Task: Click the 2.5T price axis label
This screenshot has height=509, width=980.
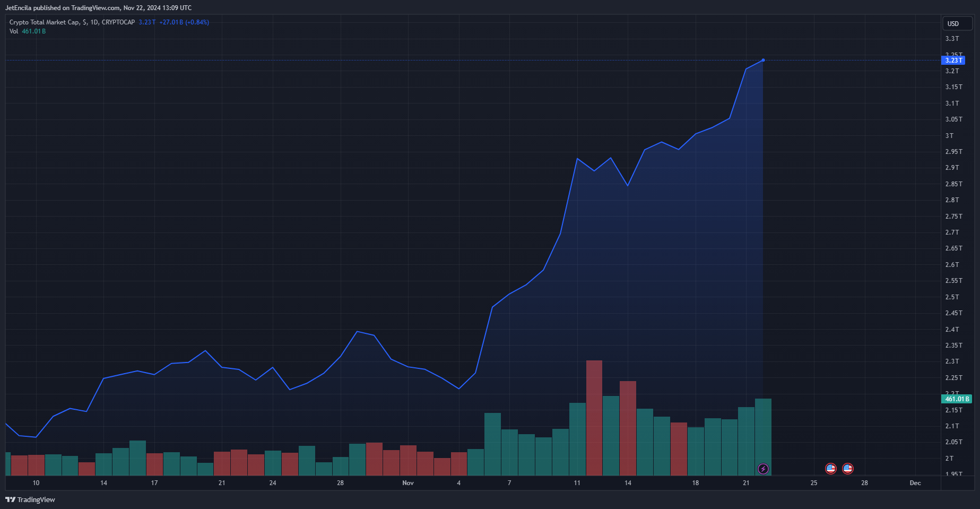Action: [952, 297]
